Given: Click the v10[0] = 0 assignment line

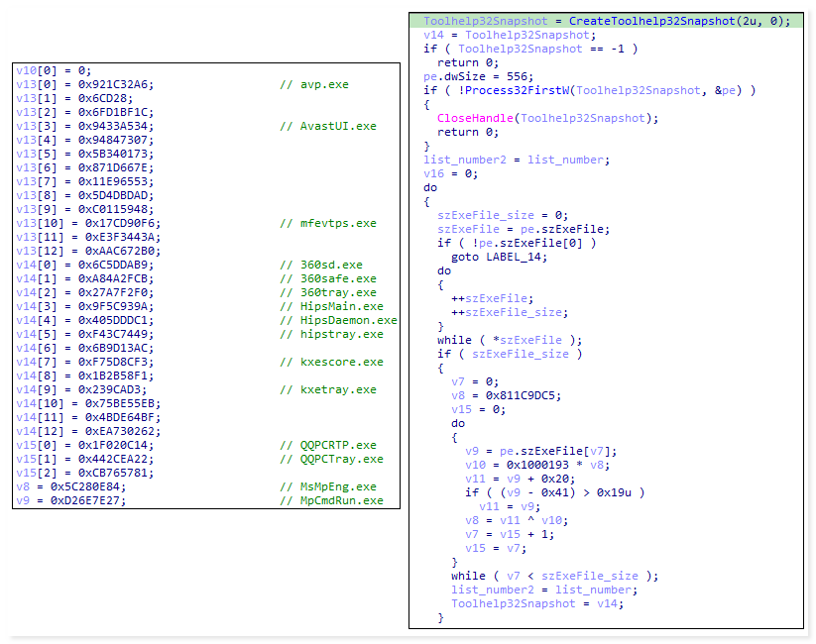Looking at the screenshot, I should coord(54,70).
